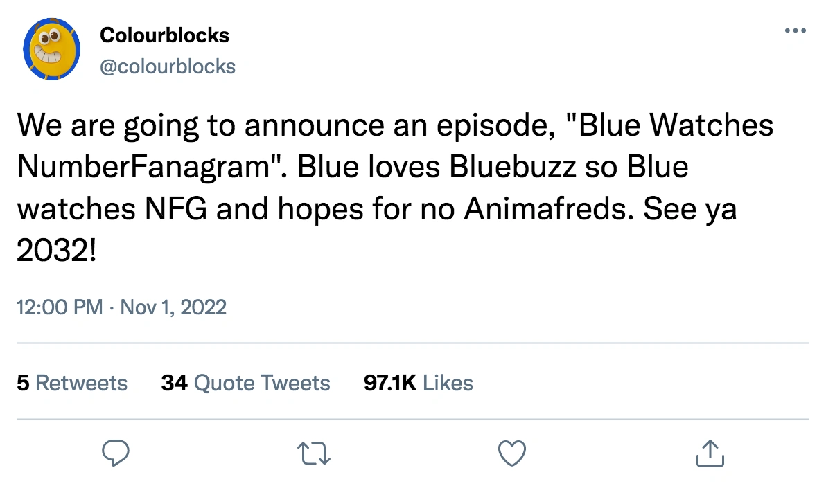Expand tweet actions via the three dots
The height and width of the screenshot is (504, 826).
pyautogui.click(x=795, y=30)
